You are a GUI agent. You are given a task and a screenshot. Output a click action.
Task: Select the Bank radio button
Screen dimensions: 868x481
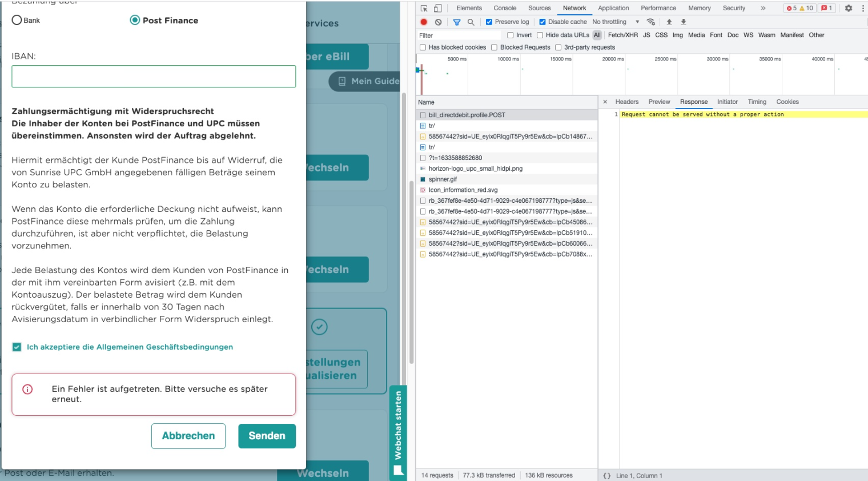17,20
